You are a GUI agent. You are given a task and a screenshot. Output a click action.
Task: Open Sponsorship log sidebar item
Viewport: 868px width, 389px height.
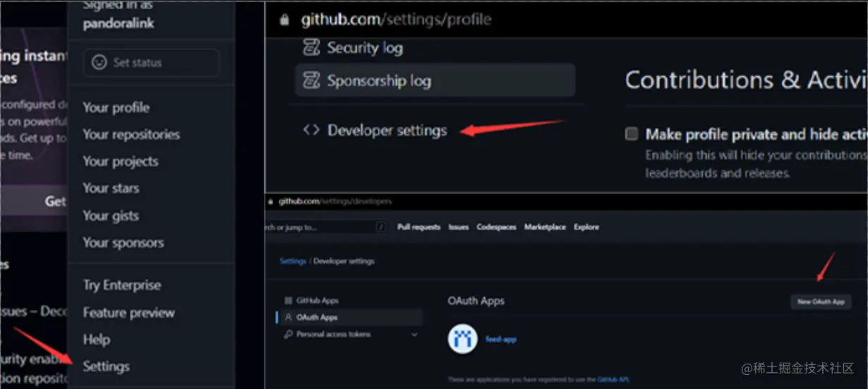tap(436, 80)
